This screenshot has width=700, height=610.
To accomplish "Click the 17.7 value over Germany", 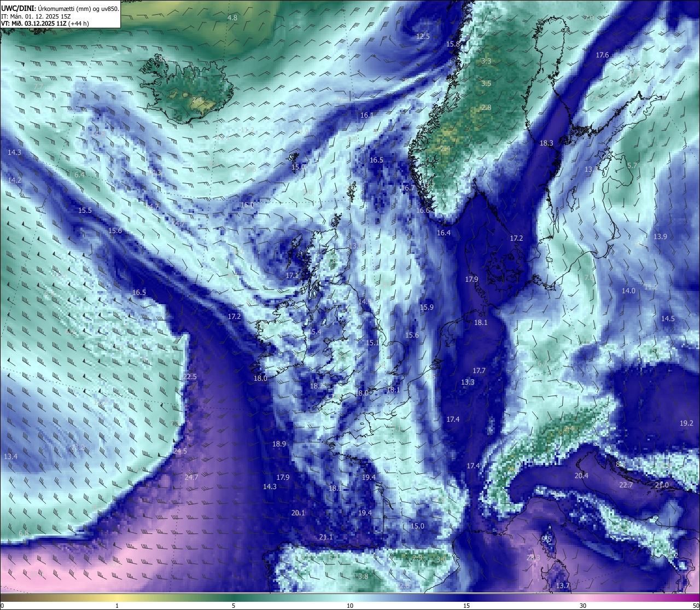I will [x=479, y=371].
